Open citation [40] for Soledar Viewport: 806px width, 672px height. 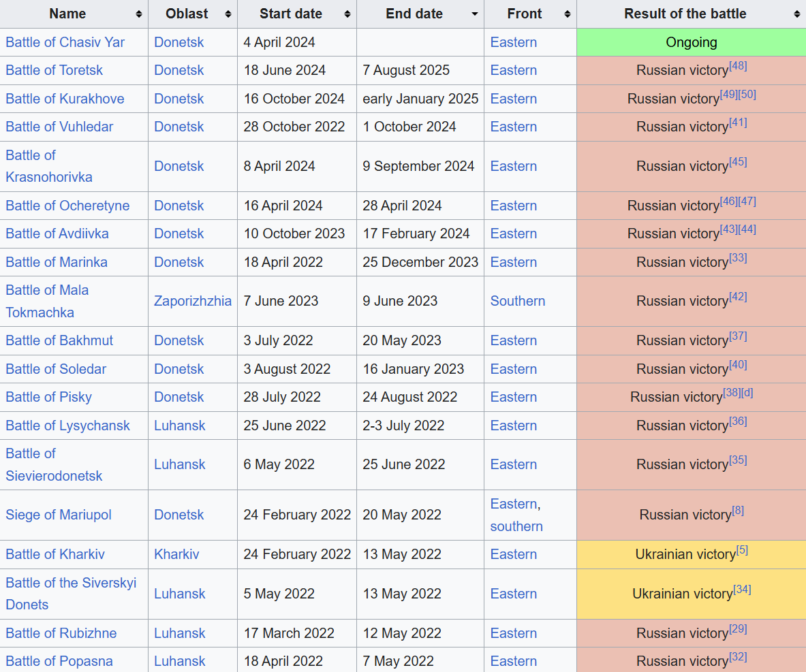pos(738,364)
